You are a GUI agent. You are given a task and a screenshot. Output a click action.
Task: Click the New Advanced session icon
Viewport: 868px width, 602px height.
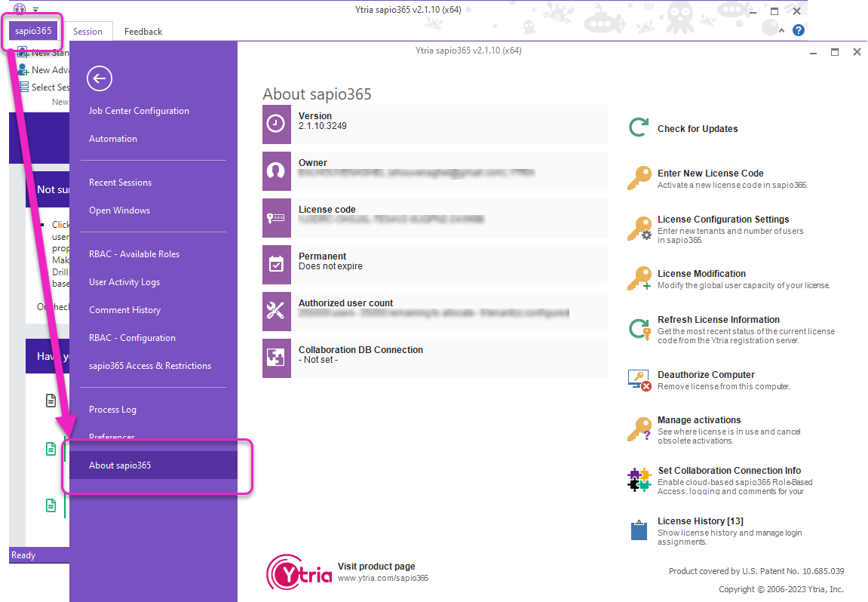pyautogui.click(x=23, y=70)
